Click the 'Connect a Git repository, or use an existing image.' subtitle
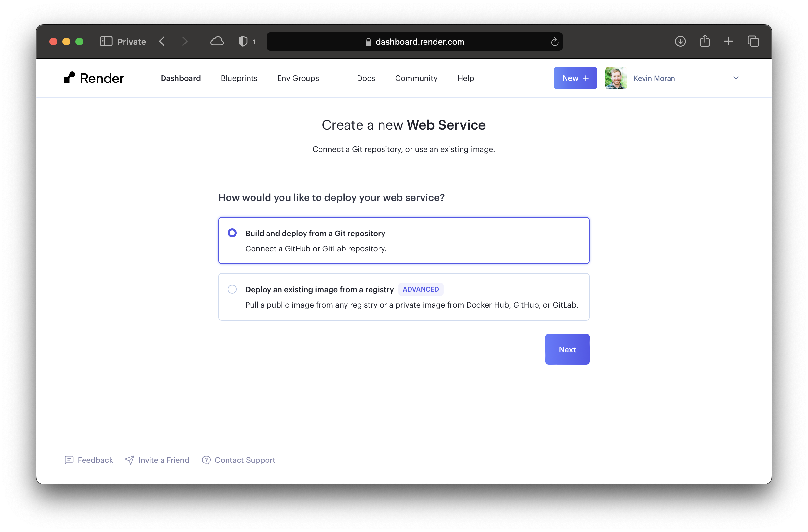Image resolution: width=808 pixels, height=532 pixels. [x=404, y=149]
